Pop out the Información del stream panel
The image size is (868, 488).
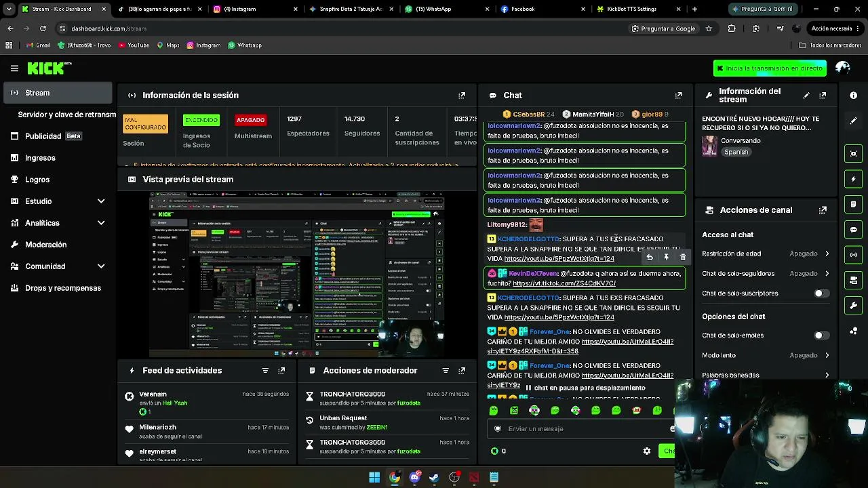[823, 96]
